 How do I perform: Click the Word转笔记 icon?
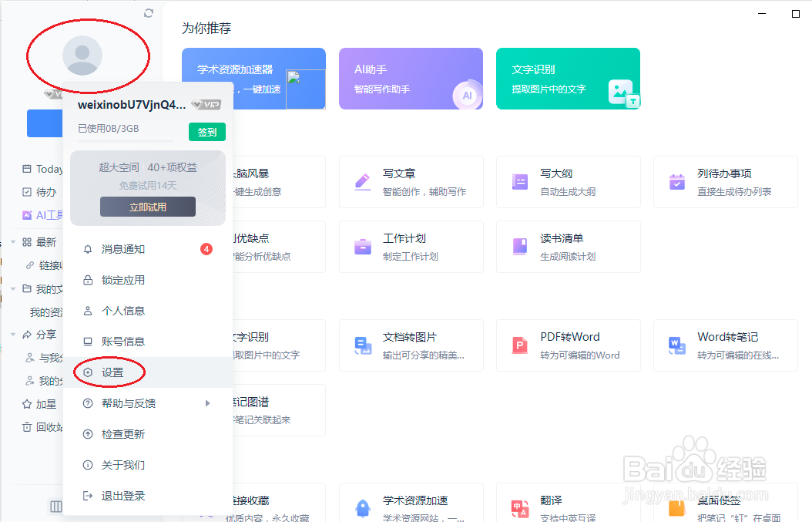click(x=676, y=345)
